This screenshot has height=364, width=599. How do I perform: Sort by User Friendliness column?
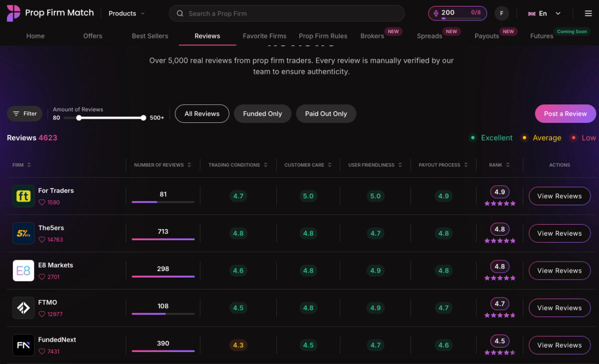[375, 165]
